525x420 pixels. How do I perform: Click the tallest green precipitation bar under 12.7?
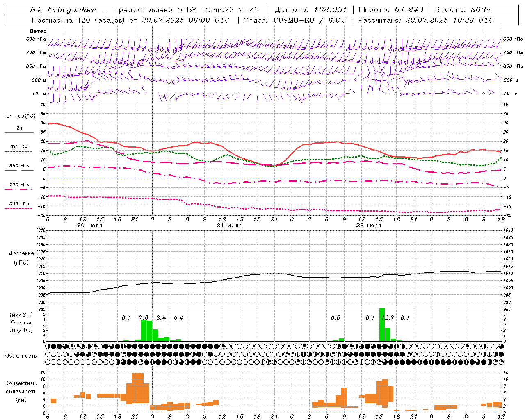point(382,325)
